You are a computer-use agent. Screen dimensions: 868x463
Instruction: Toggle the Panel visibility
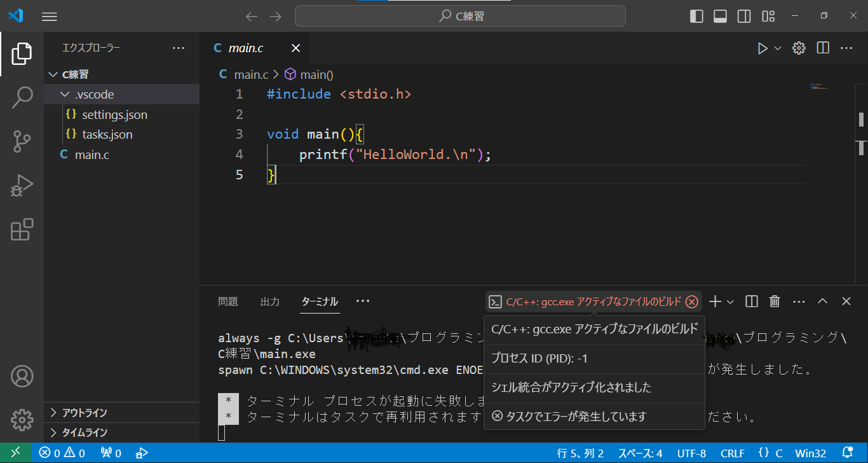[720, 16]
